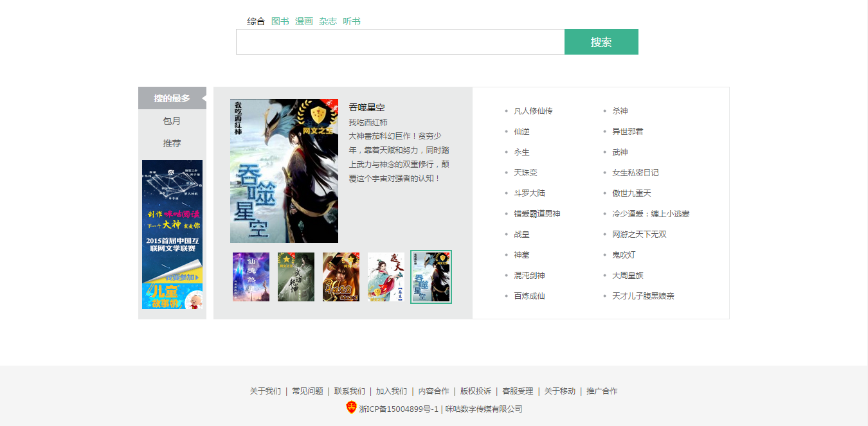This screenshot has height=426, width=868.
Task: Switch to the 漫画 search tab
Action: click(x=304, y=21)
